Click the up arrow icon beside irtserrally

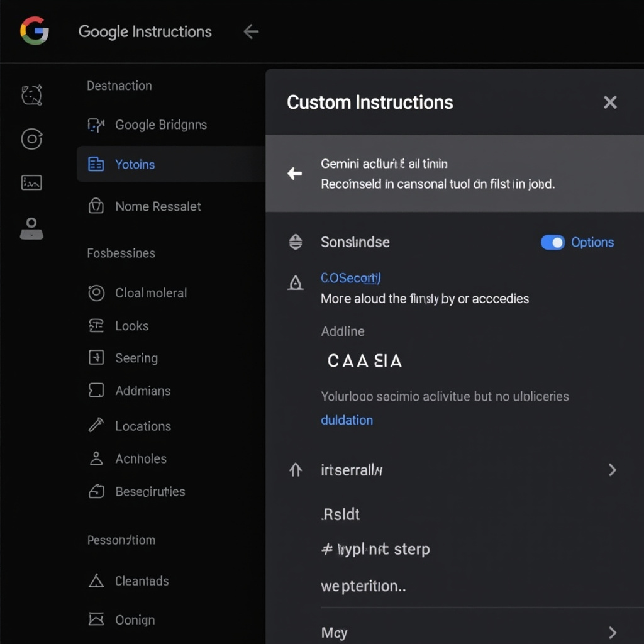296,469
